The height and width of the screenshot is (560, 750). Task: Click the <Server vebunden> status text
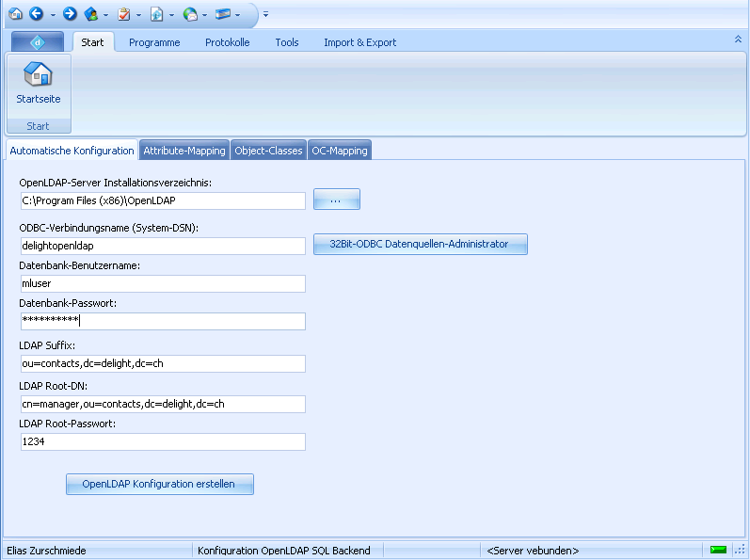pyautogui.click(x=533, y=551)
